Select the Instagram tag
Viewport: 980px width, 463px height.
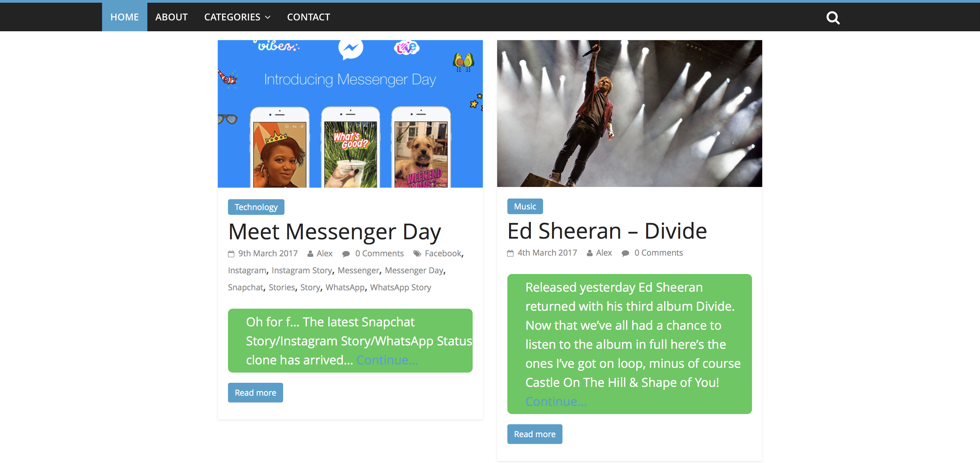[x=247, y=271]
